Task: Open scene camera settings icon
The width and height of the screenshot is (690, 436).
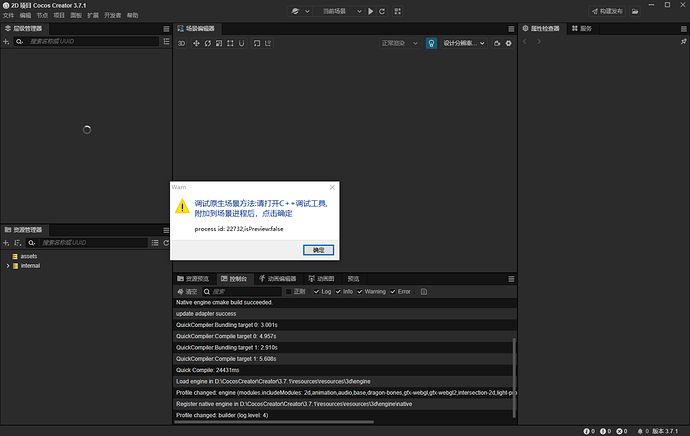Action: point(497,43)
